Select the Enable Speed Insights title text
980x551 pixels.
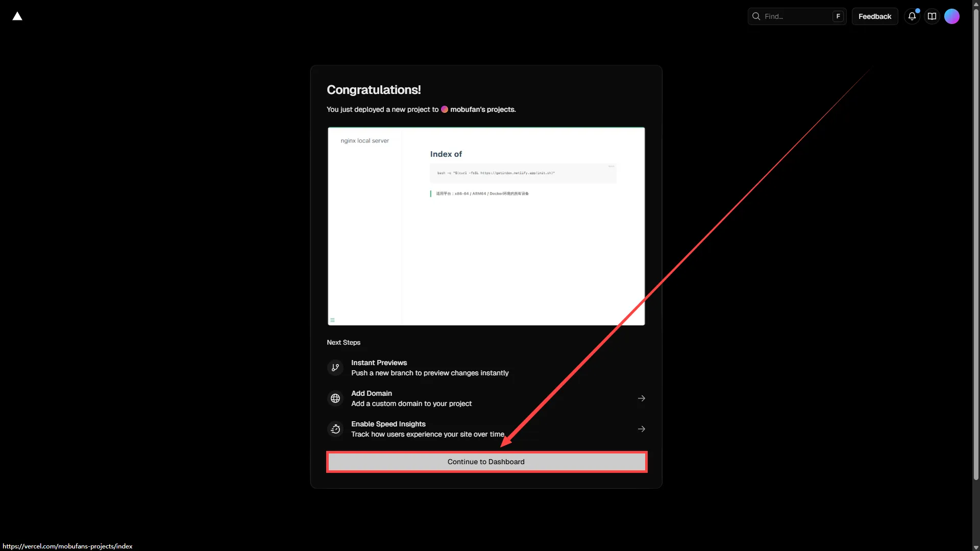coord(388,424)
